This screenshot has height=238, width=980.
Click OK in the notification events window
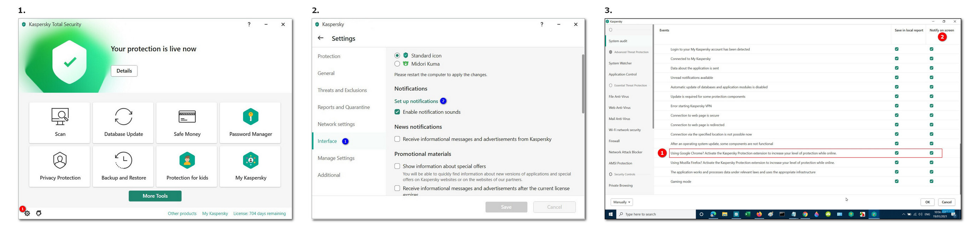(927, 202)
